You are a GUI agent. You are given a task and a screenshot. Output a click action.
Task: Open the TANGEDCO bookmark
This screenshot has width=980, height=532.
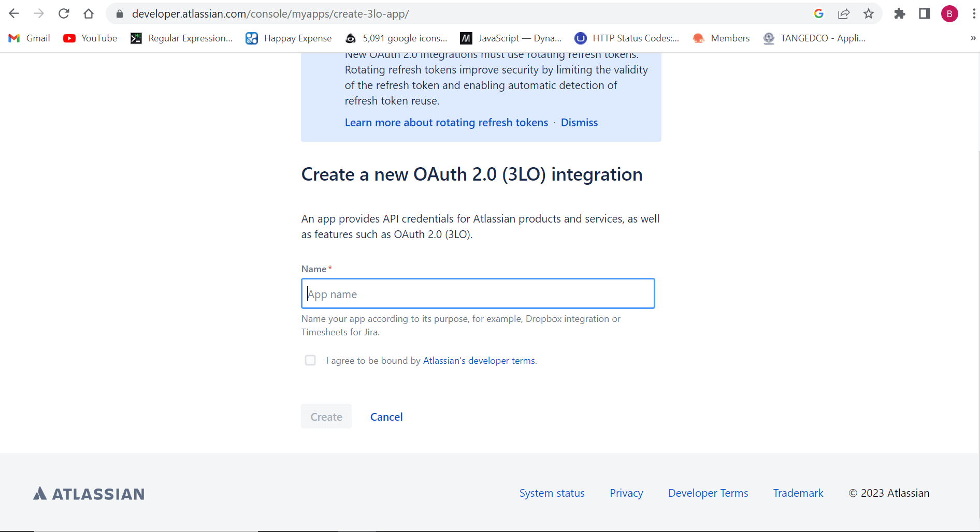point(814,38)
